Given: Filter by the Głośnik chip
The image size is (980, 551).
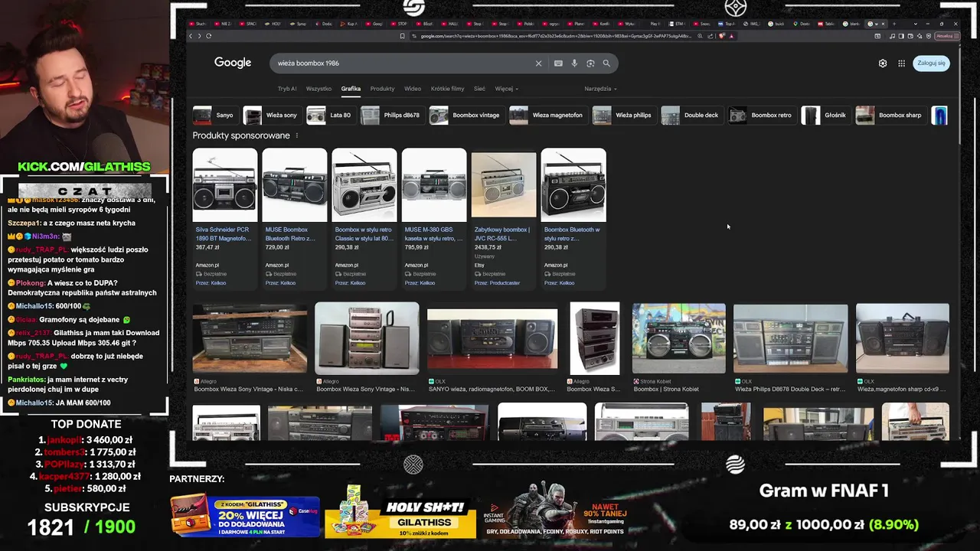Looking at the screenshot, I should [825, 116].
